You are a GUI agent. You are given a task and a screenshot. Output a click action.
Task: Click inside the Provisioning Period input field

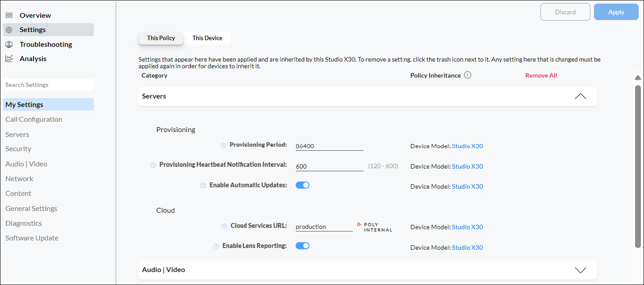click(x=329, y=145)
